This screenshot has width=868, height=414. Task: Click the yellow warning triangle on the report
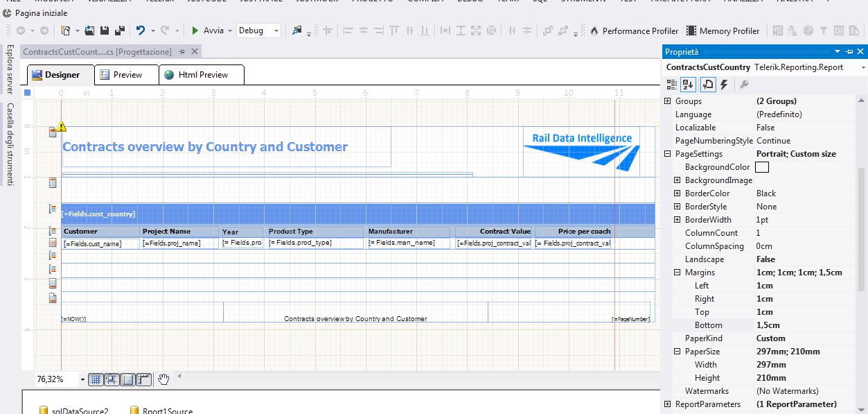click(x=62, y=126)
